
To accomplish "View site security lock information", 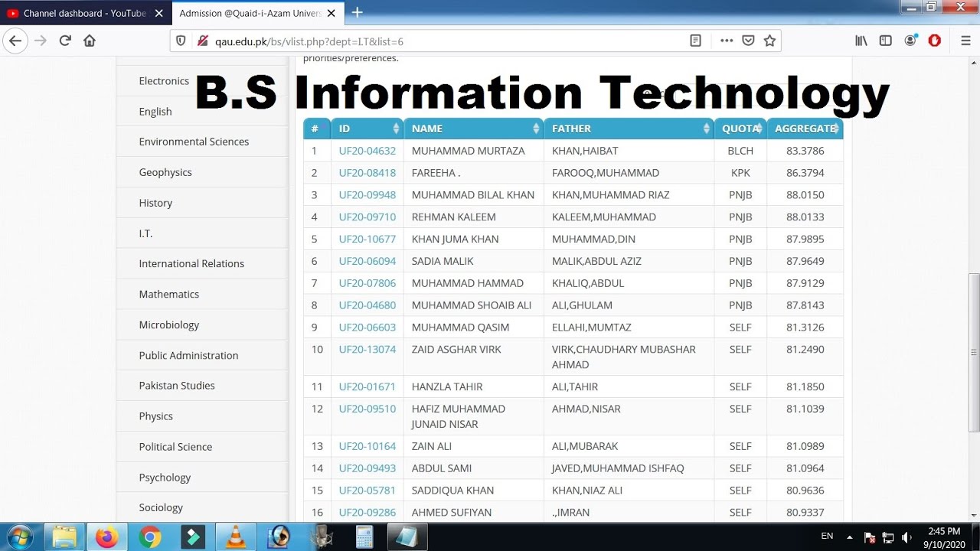I will click(x=202, y=41).
